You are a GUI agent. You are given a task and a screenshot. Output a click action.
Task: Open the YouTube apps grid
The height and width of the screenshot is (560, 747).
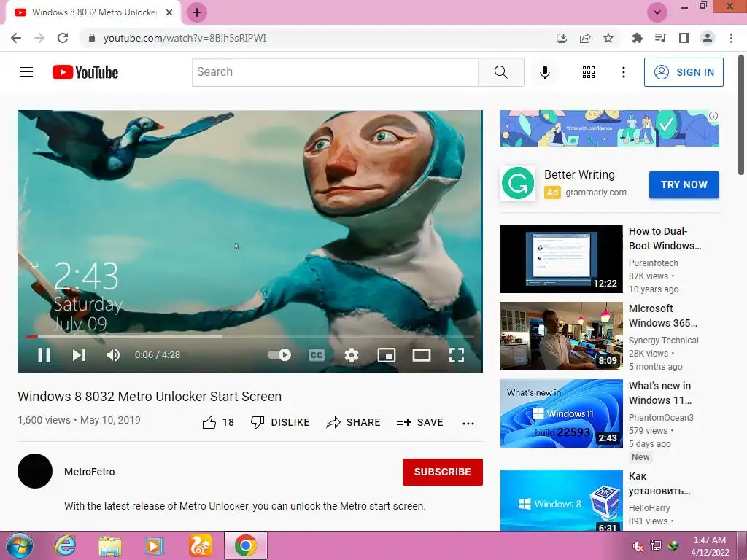pos(589,72)
